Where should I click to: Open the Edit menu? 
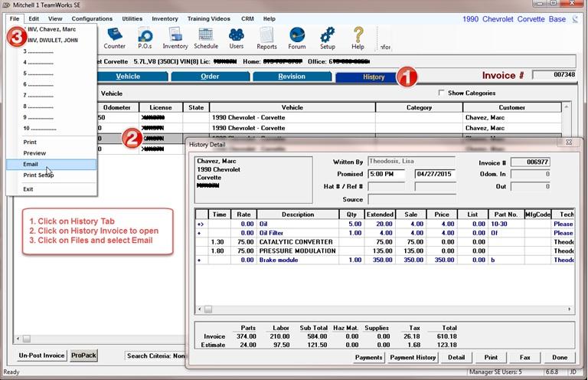(x=34, y=18)
